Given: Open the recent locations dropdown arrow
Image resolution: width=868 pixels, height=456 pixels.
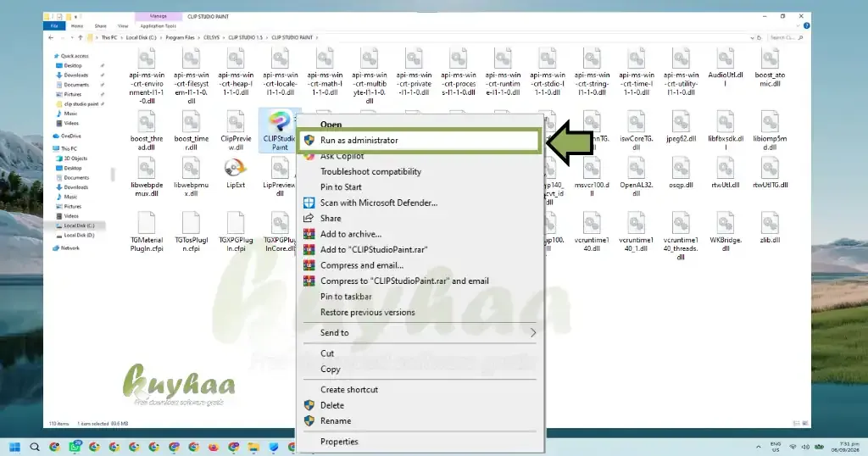Looking at the screenshot, I should 72,37.
